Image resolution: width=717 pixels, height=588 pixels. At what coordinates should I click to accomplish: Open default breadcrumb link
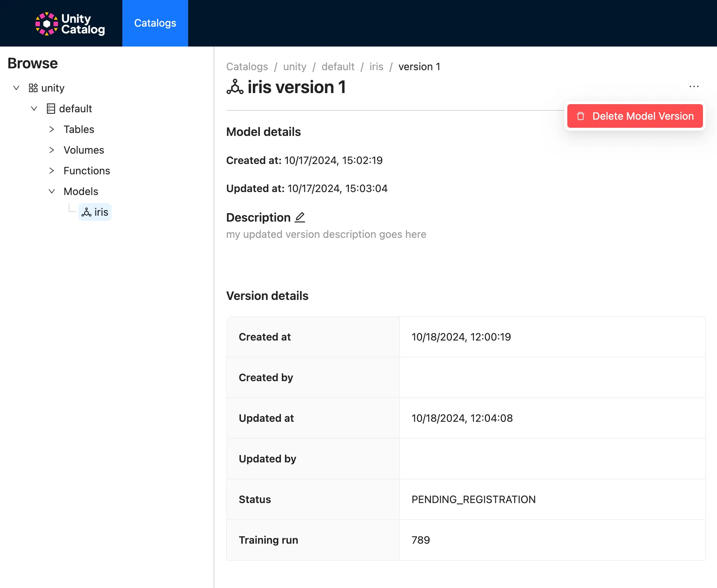(x=337, y=66)
